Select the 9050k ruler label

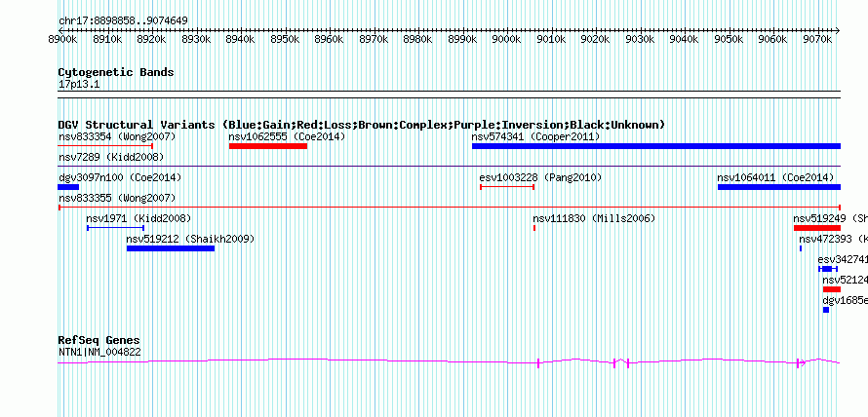728,40
